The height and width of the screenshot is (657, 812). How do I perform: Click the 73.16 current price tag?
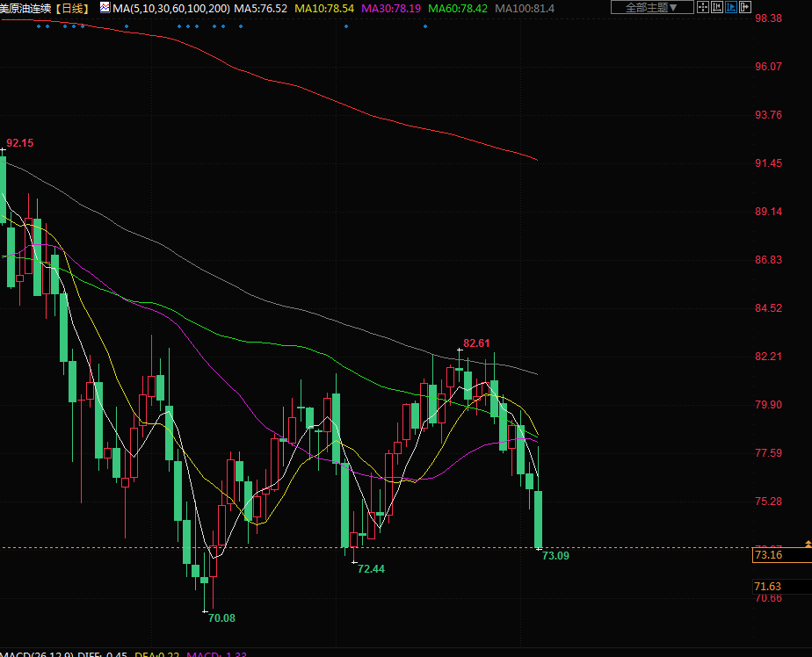tap(768, 555)
